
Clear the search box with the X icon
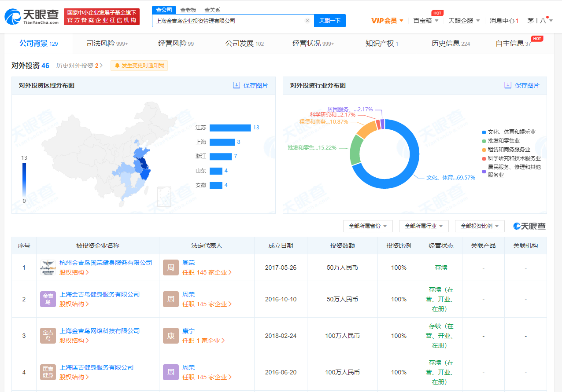point(307,21)
